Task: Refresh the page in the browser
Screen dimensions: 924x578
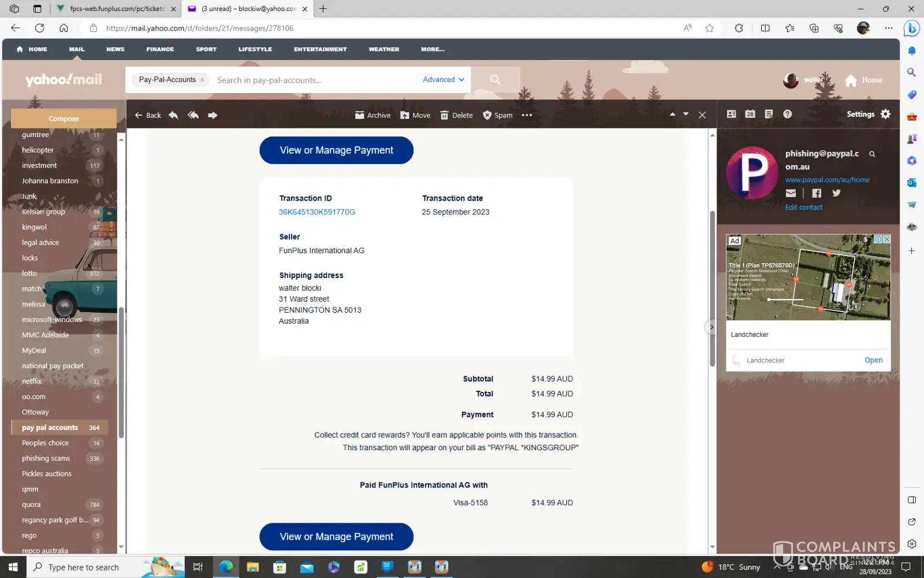Action: [x=39, y=28]
